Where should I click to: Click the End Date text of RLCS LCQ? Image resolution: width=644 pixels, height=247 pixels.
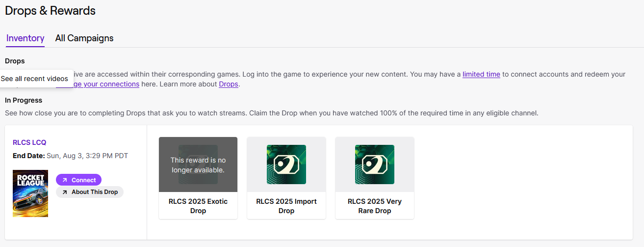[x=70, y=156]
